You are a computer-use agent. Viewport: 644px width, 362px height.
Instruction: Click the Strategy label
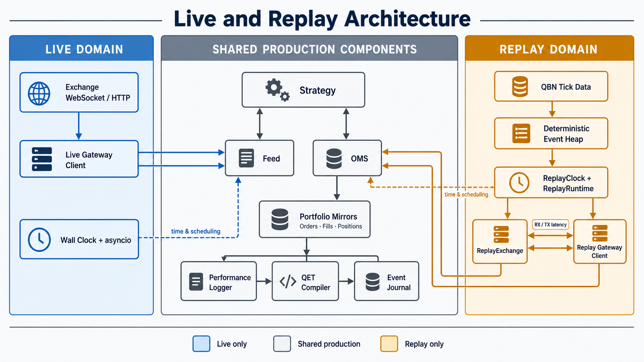[318, 90]
